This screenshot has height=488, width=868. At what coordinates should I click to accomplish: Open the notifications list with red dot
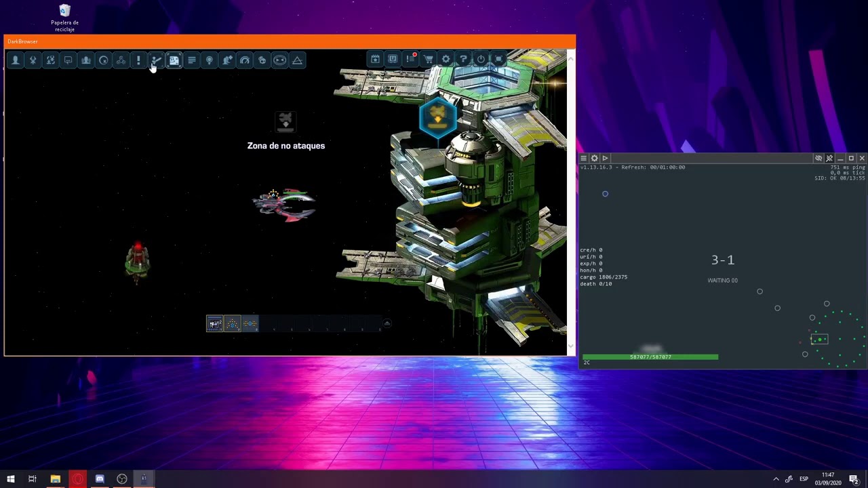point(410,59)
